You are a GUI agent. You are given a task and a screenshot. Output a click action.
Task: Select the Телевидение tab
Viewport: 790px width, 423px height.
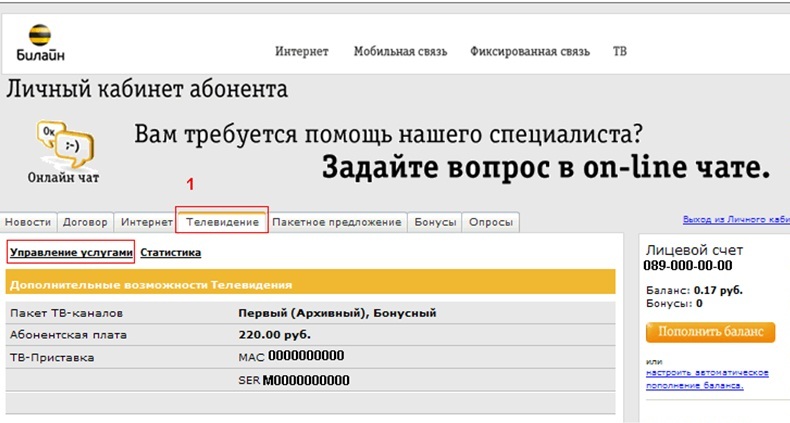(x=222, y=222)
